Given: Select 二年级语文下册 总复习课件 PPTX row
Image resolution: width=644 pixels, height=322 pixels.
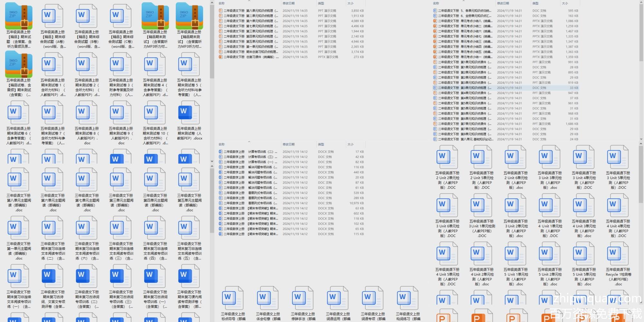Looking at the screenshot, I should 251,57.
